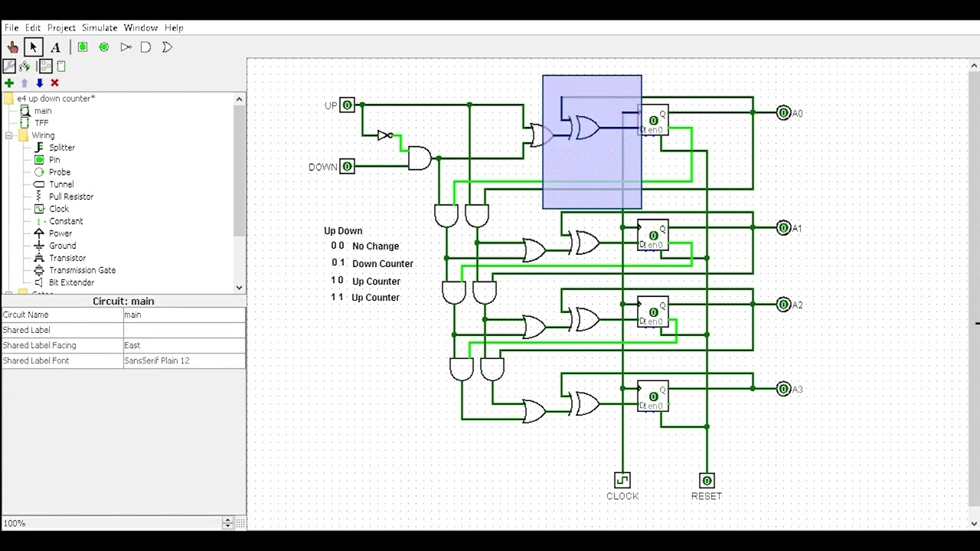
Task: Toggle the UP input pin
Action: pyautogui.click(x=347, y=105)
